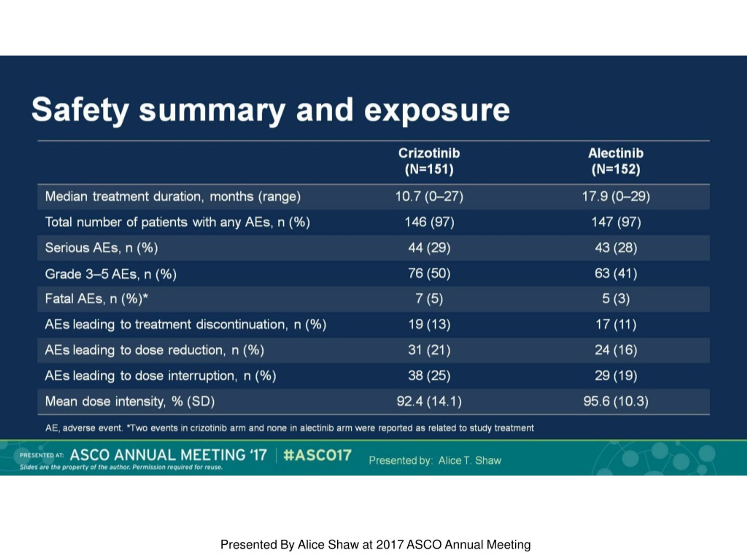The image size is (747, 560).
Task: Select the Alectinib (N=152) column header
Action: click(616, 161)
